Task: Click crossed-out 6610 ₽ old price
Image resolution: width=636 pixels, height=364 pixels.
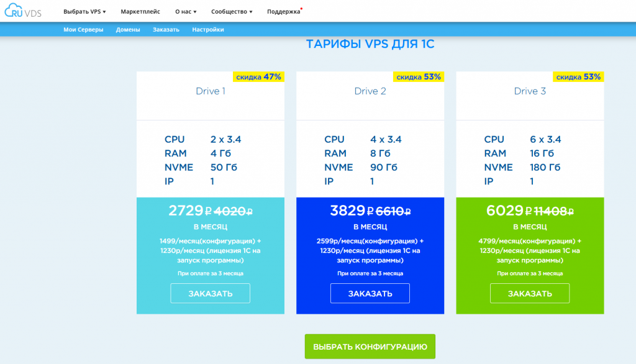Action: 393,211
